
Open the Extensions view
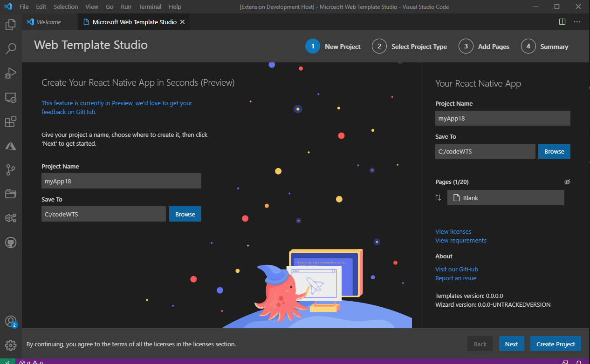[x=11, y=122]
